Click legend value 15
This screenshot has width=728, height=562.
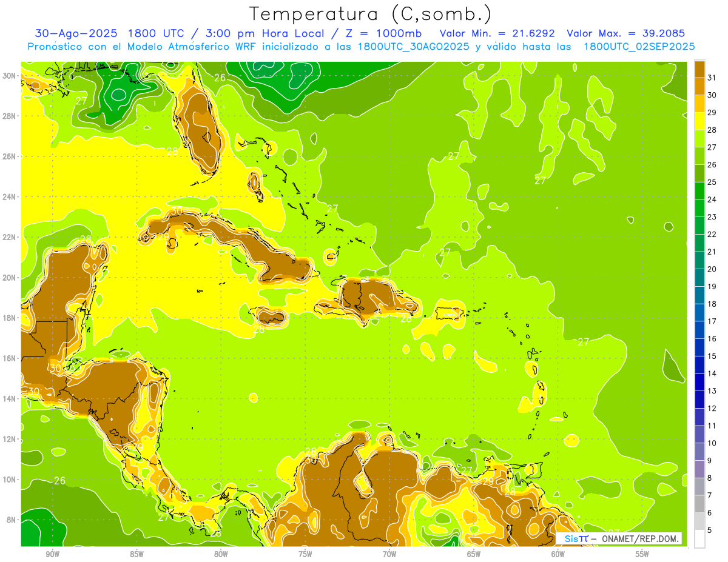click(x=712, y=356)
